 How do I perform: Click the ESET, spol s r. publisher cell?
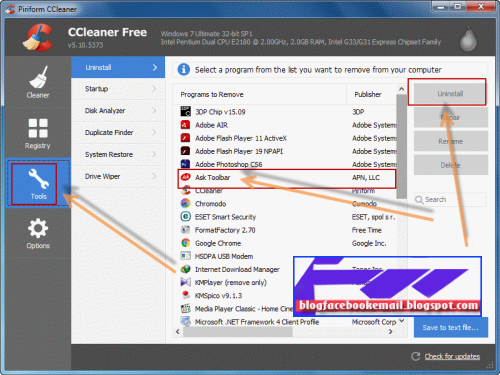click(373, 217)
